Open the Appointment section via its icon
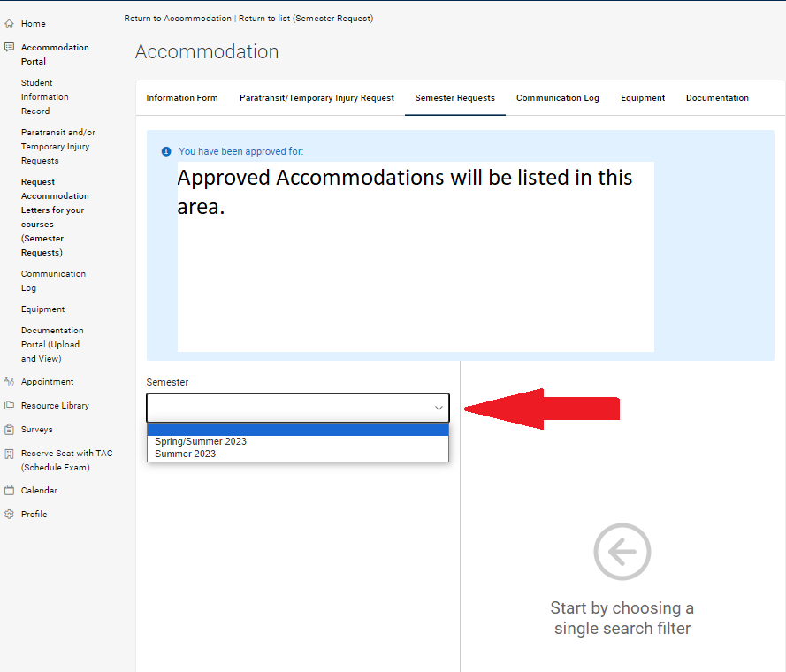The height and width of the screenshot is (672, 786). pos(11,381)
